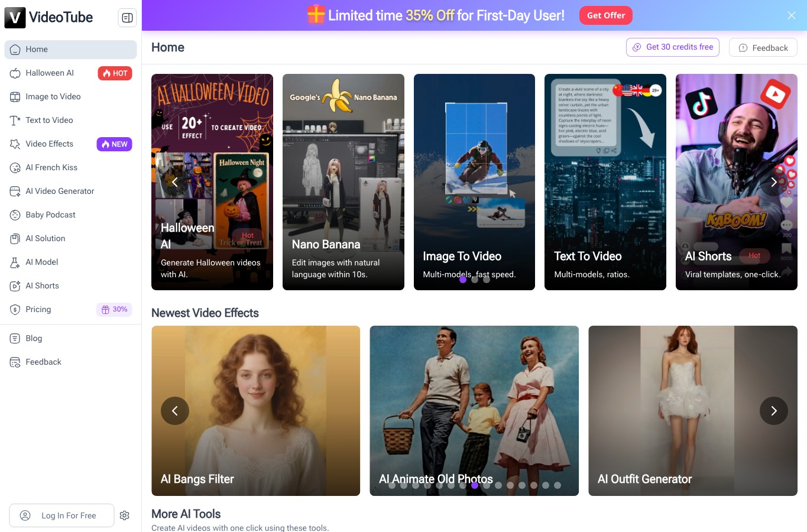Dismiss the promo banner with the X
Image resolution: width=807 pixels, height=532 pixels.
(792, 15)
